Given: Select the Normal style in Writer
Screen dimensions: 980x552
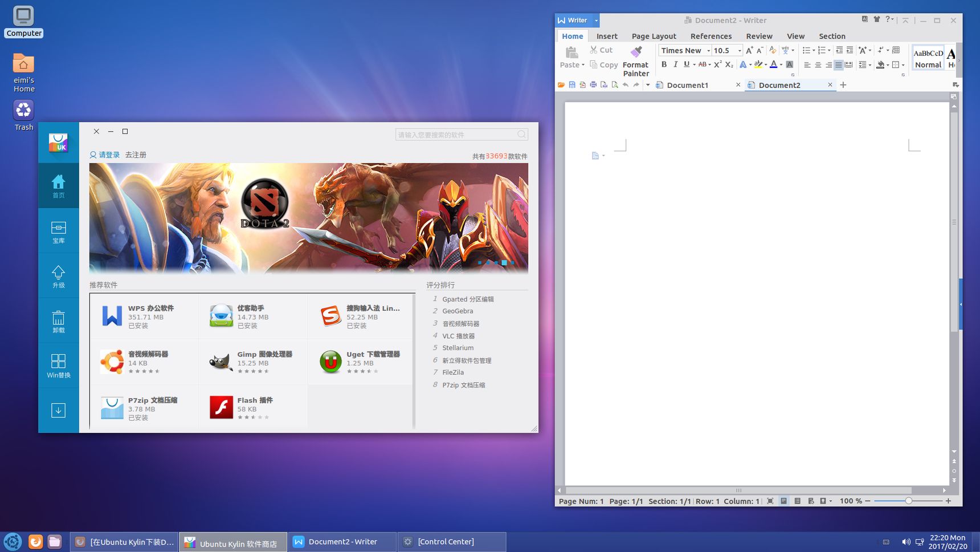Looking at the screenshot, I should 928,58.
